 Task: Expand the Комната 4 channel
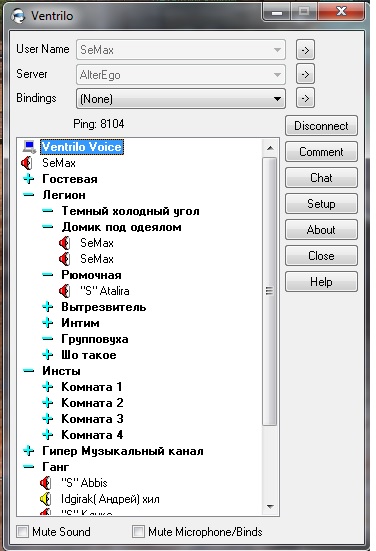click(47, 435)
